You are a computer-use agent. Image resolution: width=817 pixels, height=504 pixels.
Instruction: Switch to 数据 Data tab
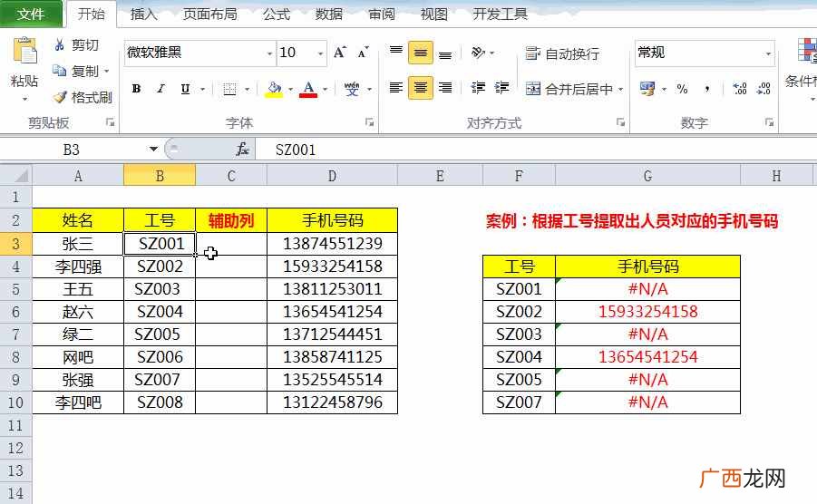pyautogui.click(x=329, y=15)
